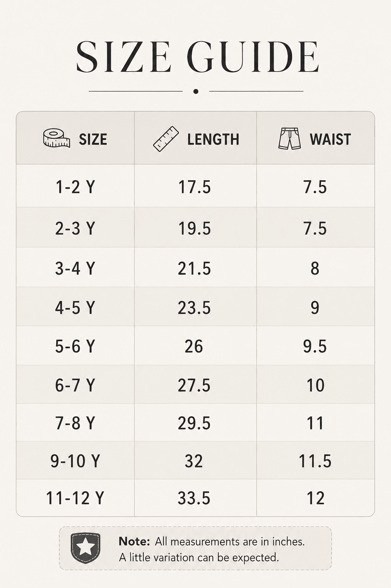Click the measuring tape icon
Image resolution: width=391 pixels, height=588 pixels.
[57, 138]
